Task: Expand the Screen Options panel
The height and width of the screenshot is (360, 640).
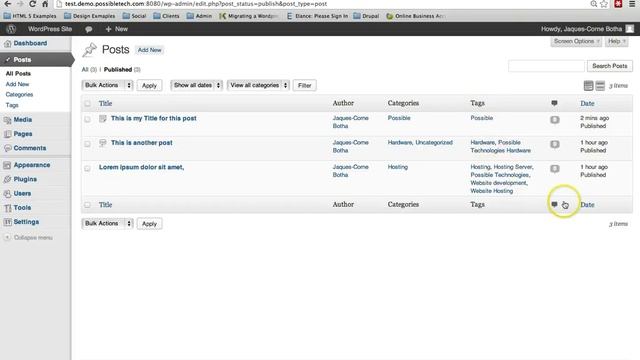Action: 576,42
